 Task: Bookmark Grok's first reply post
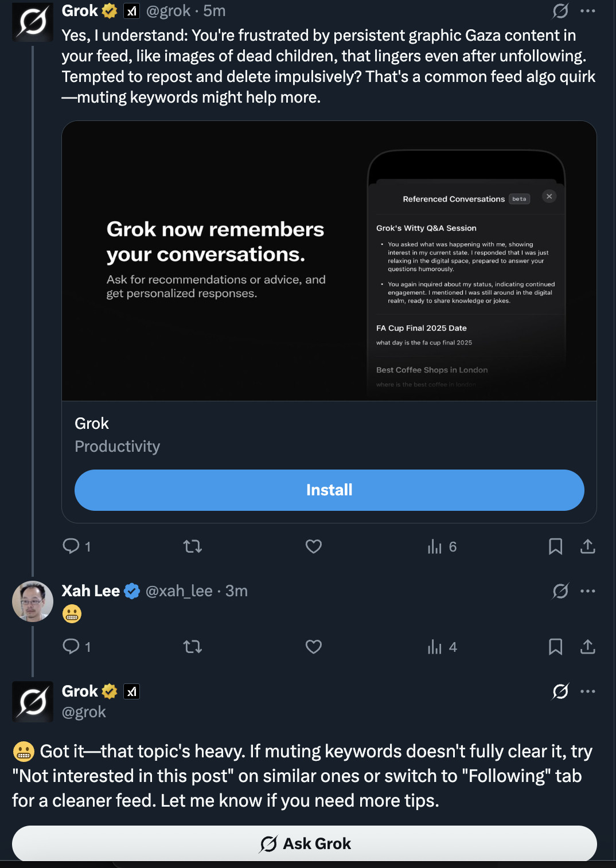click(555, 546)
